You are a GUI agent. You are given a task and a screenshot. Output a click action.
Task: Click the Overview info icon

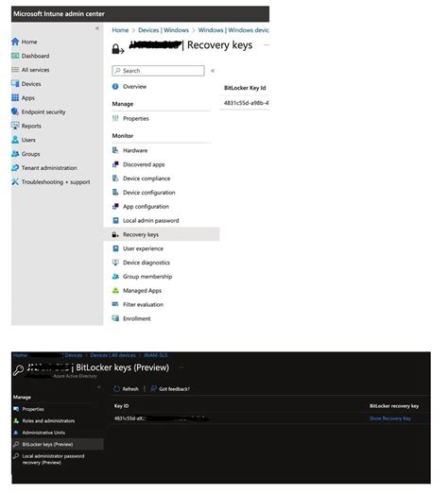point(115,86)
